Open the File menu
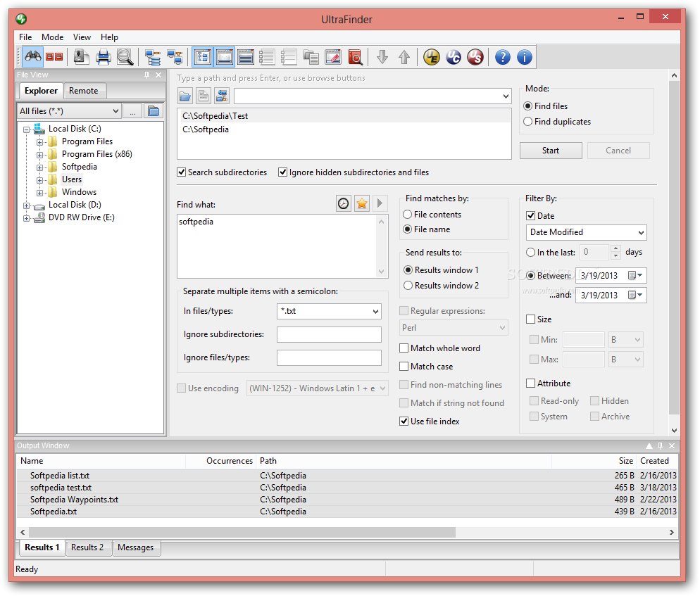Screen dimensions: 700x596 click(x=25, y=37)
